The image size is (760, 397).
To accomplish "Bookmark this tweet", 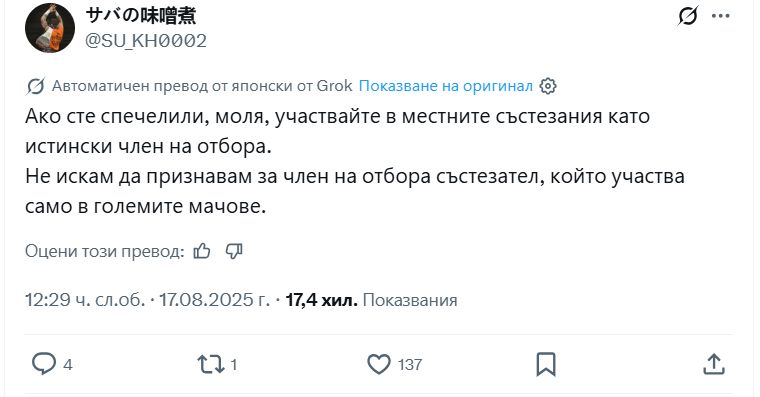I will 546,364.
